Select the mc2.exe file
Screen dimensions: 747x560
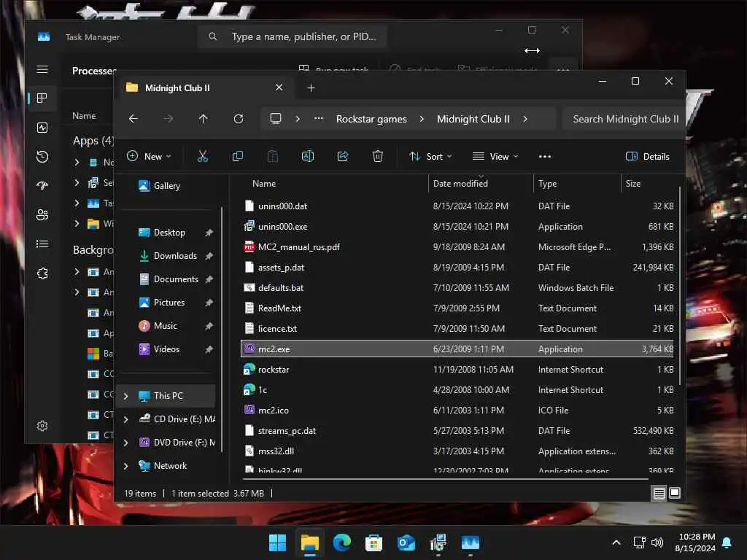457,349
